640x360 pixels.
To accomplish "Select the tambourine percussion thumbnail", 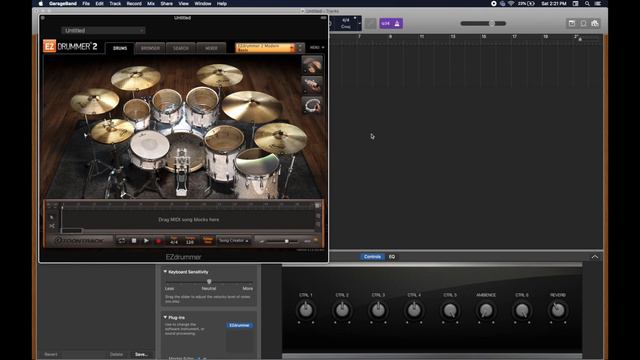I will coord(312,105).
